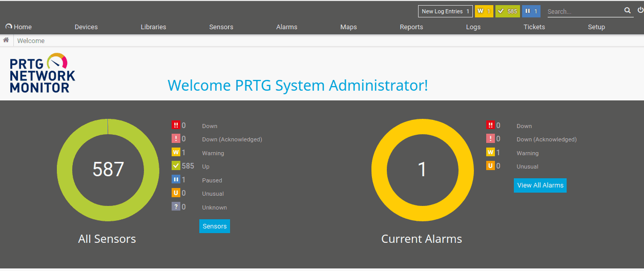Open the PRTG Network Monitor logo
This screenshot has height=271, width=644.
click(43, 73)
